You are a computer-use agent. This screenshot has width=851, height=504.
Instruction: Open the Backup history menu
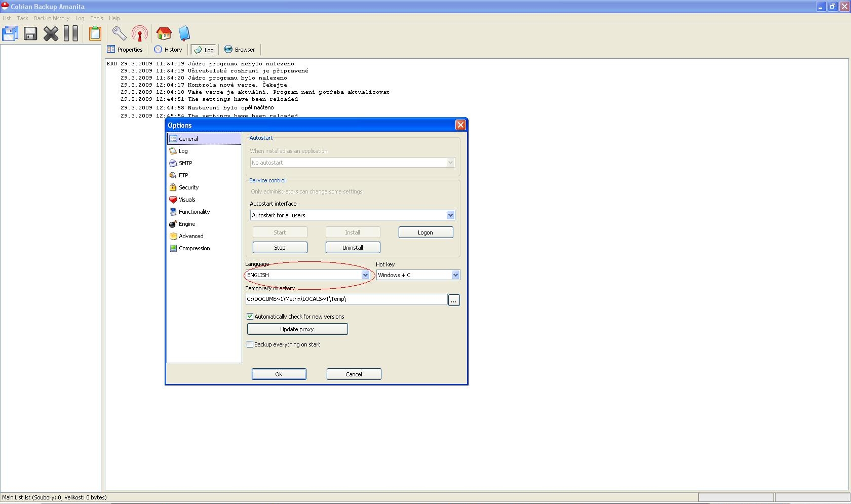pos(52,18)
